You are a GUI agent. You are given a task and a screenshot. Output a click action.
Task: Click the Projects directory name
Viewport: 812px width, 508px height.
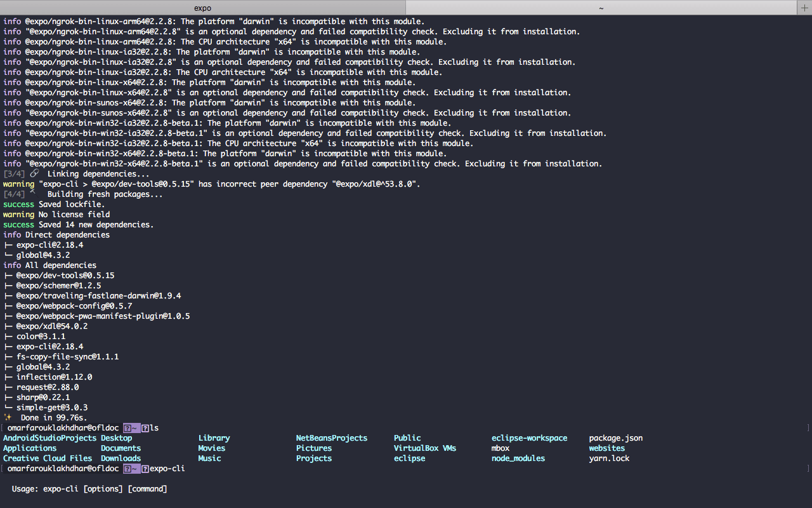(314, 458)
